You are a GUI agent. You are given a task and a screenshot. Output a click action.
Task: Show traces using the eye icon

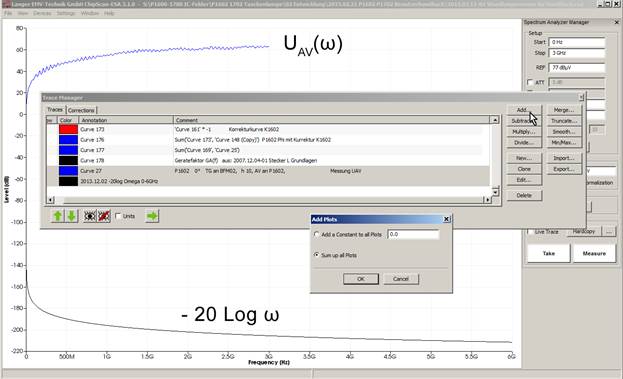90,216
